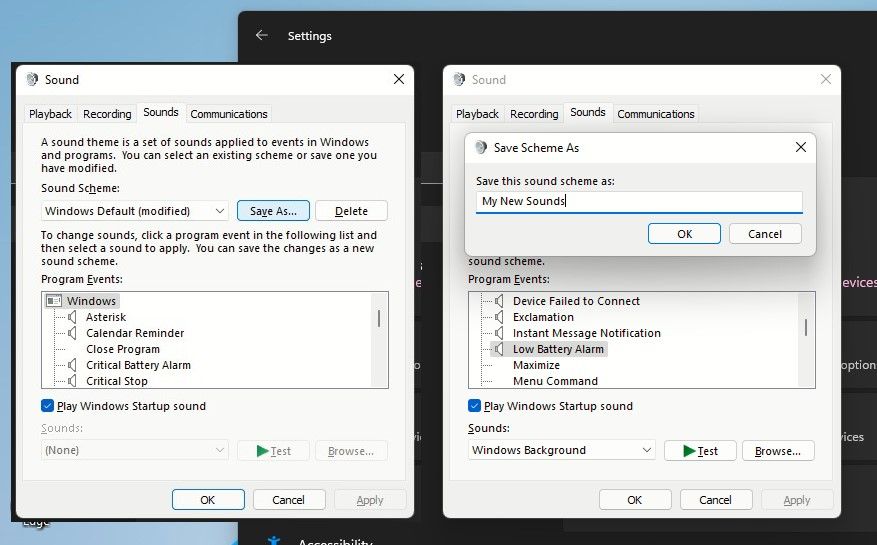The height and width of the screenshot is (545, 877).
Task: Select the Sounds tab in the left Sound dialog
Action: 161,112
